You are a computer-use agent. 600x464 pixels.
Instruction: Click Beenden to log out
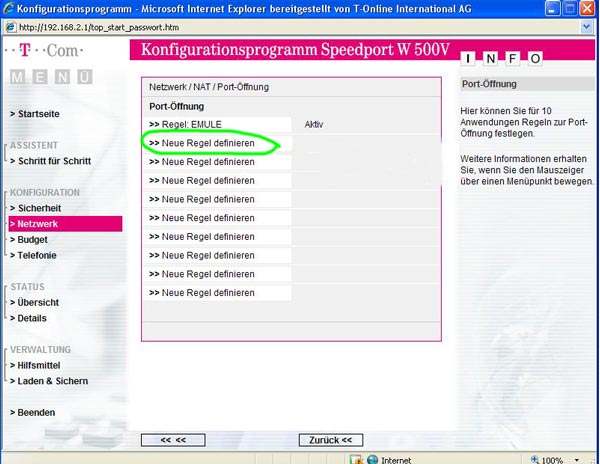click(x=33, y=412)
